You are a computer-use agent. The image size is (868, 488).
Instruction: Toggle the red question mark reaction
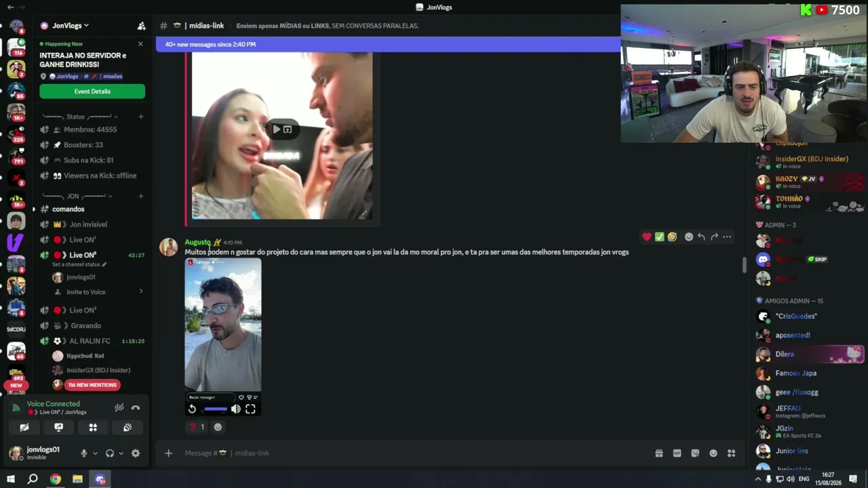point(197,427)
